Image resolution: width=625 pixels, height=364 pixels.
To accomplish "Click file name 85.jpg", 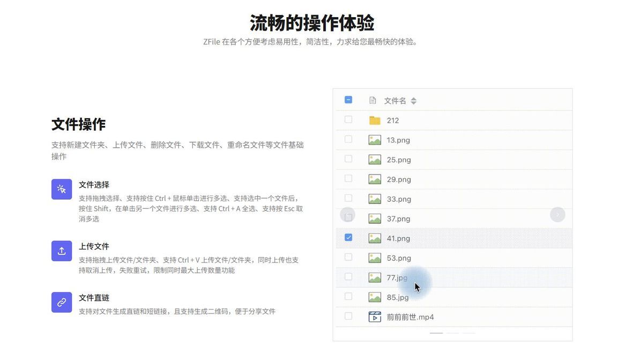I will point(398,298).
